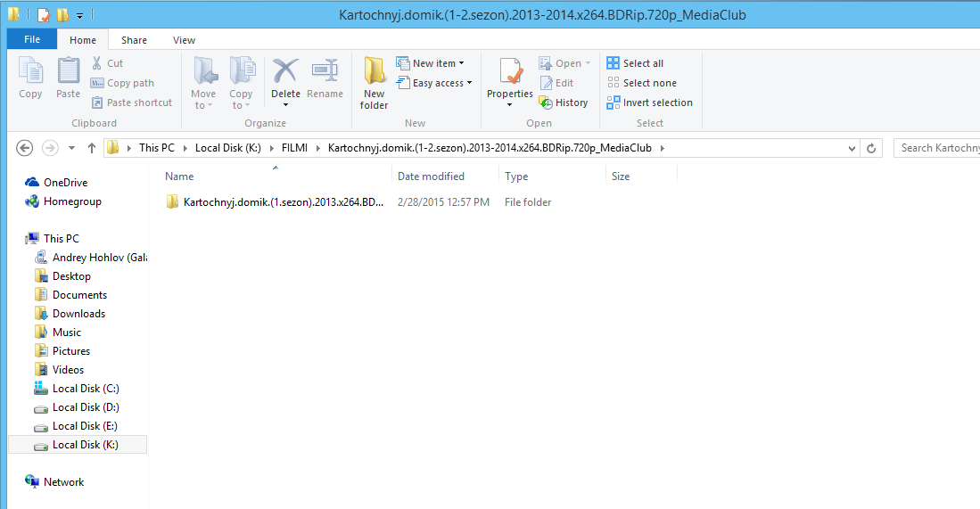Open Homegroup in navigation pane

pyautogui.click(x=63, y=201)
